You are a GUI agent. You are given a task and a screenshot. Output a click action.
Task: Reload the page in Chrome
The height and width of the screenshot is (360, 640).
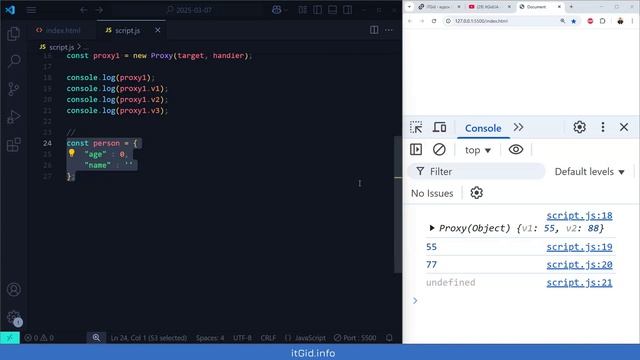pos(434,21)
